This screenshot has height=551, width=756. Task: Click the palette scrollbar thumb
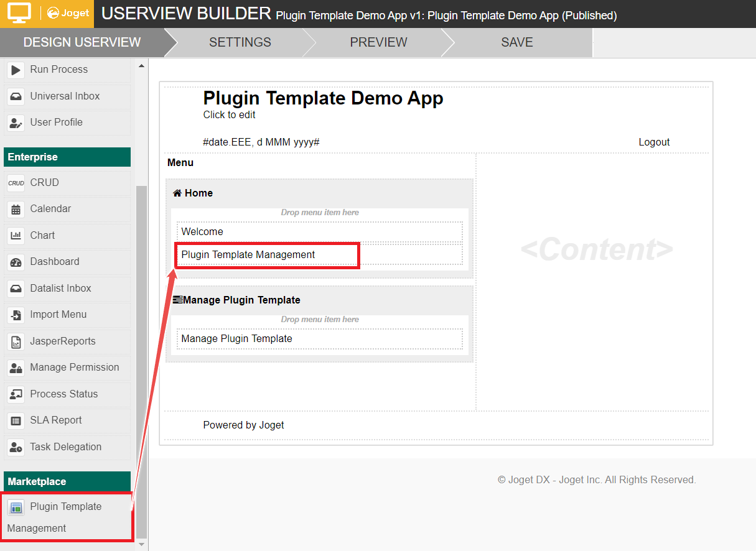142,362
